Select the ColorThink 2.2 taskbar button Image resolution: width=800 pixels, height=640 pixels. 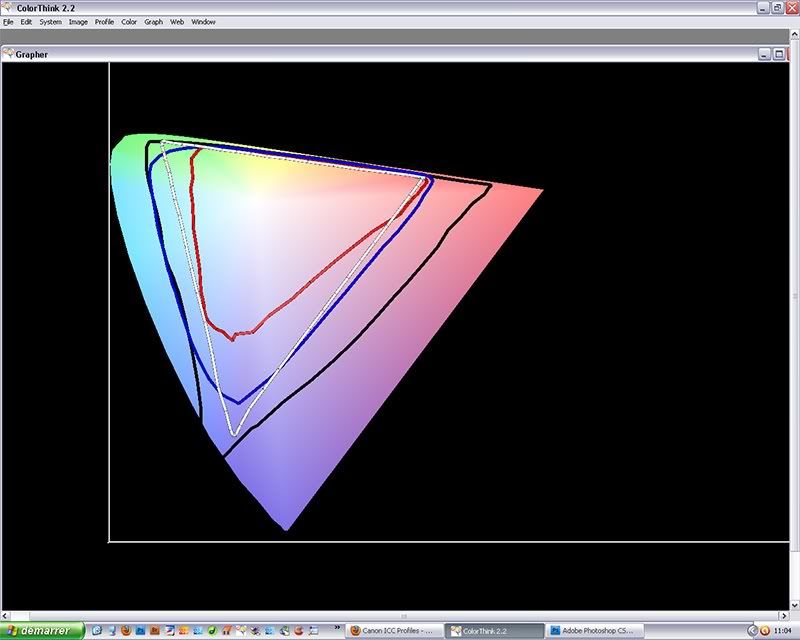pos(494,631)
